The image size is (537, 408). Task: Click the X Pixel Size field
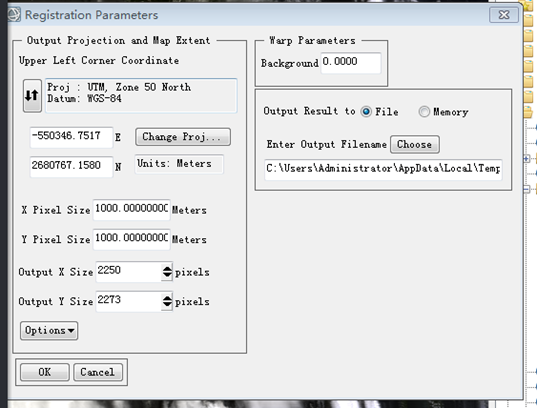click(132, 210)
